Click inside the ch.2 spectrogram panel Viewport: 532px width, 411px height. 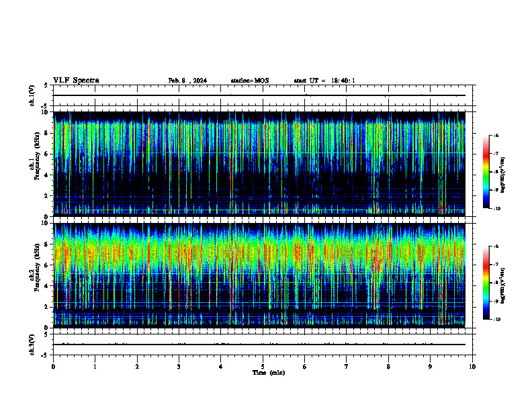click(x=259, y=275)
